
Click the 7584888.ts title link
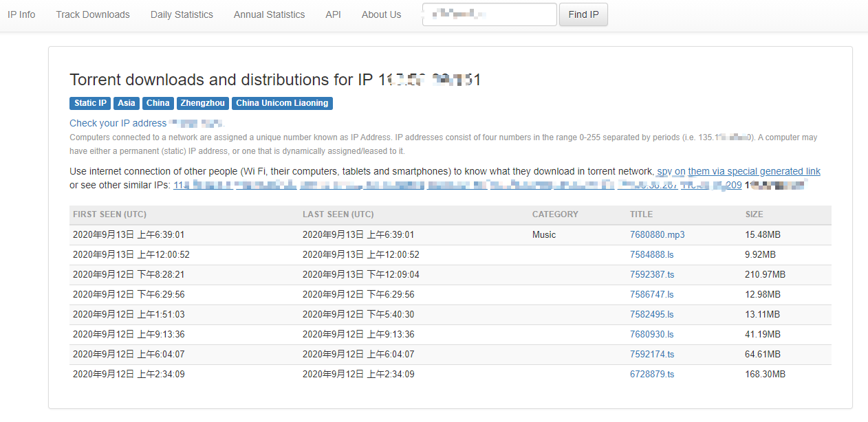pyautogui.click(x=651, y=255)
